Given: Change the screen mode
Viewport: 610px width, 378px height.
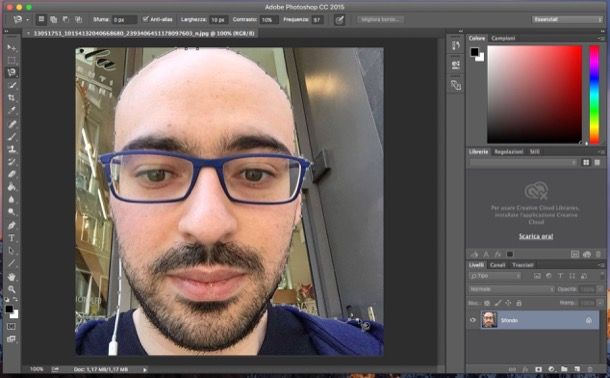Looking at the screenshot, I should tap(11, 340).
